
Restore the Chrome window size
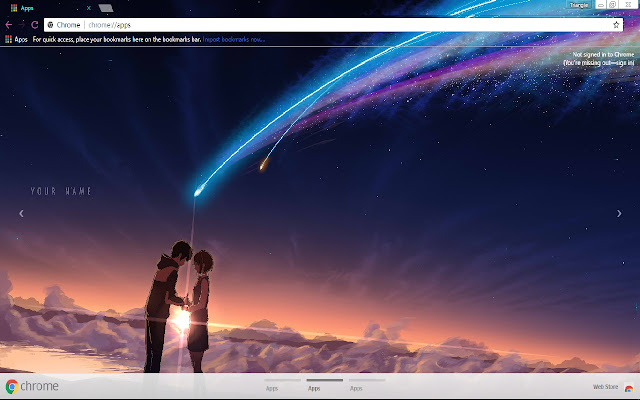click(x=613, y=5)
